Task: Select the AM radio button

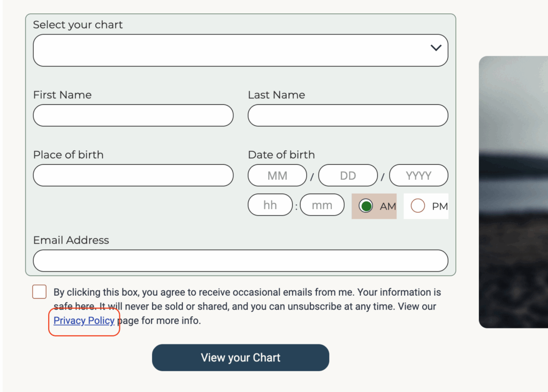Action: pyautogui.click(x=366, y=206)
